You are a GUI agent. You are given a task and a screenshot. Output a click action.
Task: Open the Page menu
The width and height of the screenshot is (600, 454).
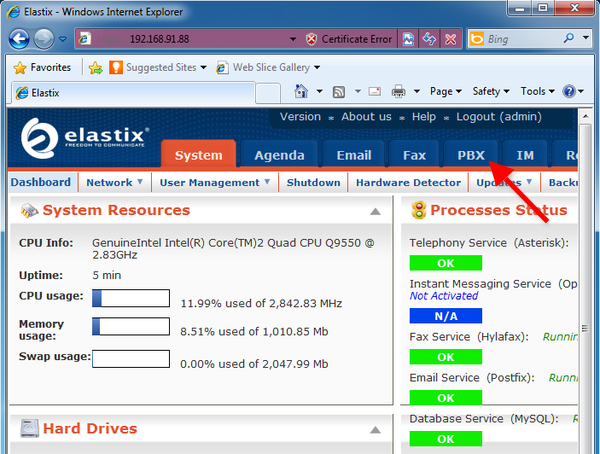[445, 91]
